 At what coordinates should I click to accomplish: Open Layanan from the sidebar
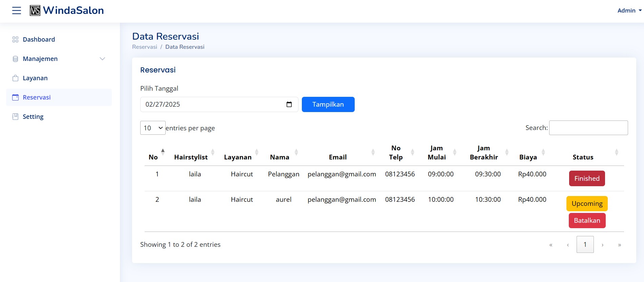(59, 78)
